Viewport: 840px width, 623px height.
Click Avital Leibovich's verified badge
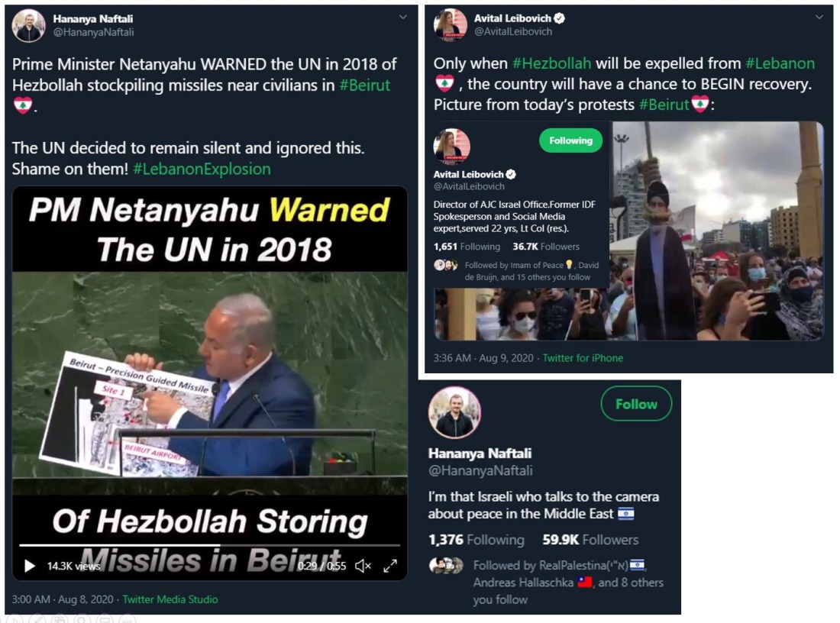(x=559, y=18)
